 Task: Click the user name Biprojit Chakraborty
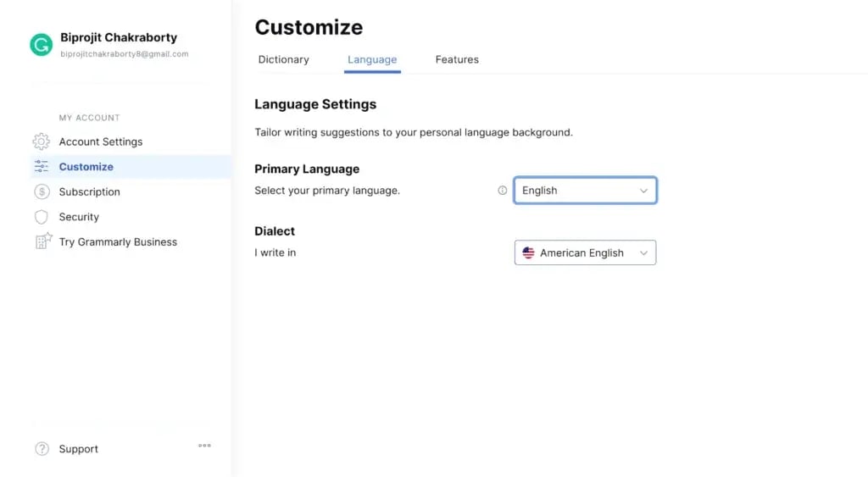119,37
